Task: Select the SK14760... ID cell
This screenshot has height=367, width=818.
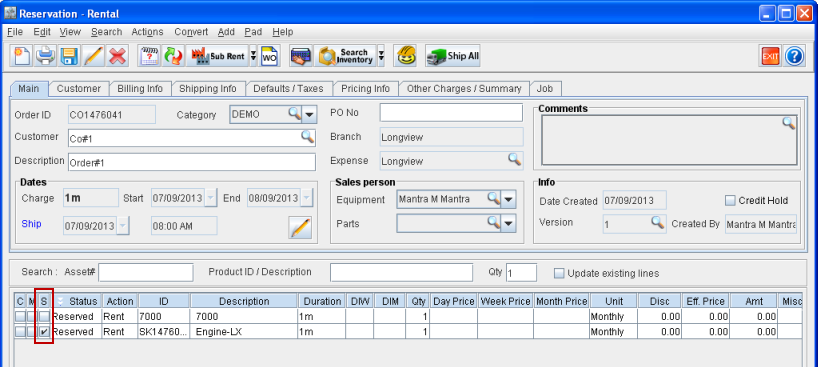Action: (164, 332)
